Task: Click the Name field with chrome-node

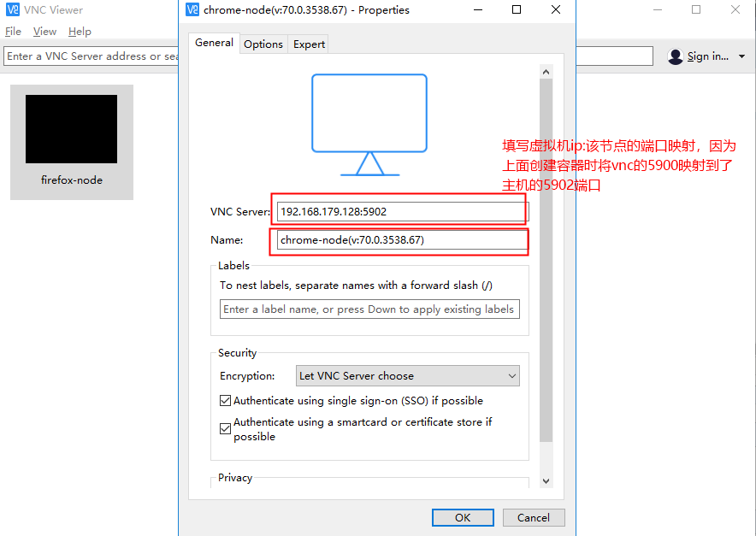Action: tap(403, 239)
